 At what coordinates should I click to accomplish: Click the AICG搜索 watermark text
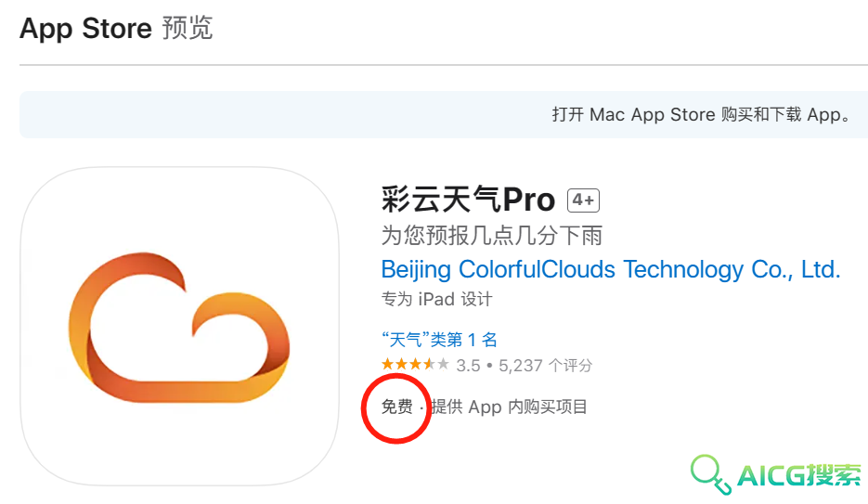pyautogui.click(x=799, y=475)
